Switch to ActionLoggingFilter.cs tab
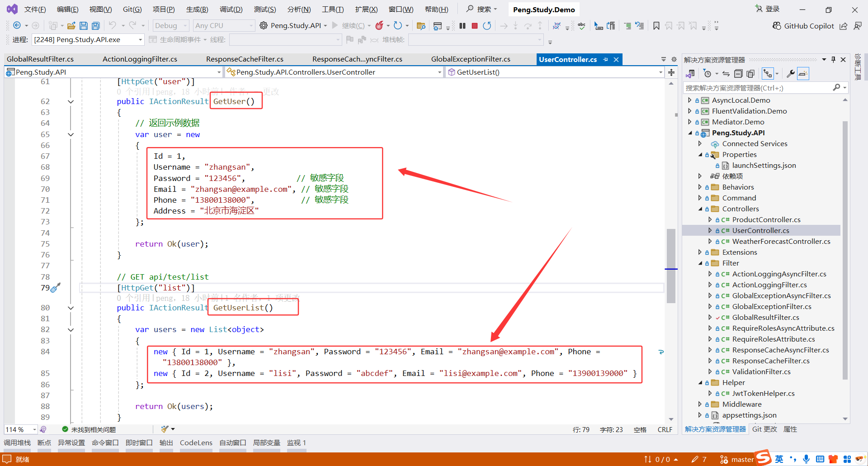The image size is (868, 466). (140, 59)
